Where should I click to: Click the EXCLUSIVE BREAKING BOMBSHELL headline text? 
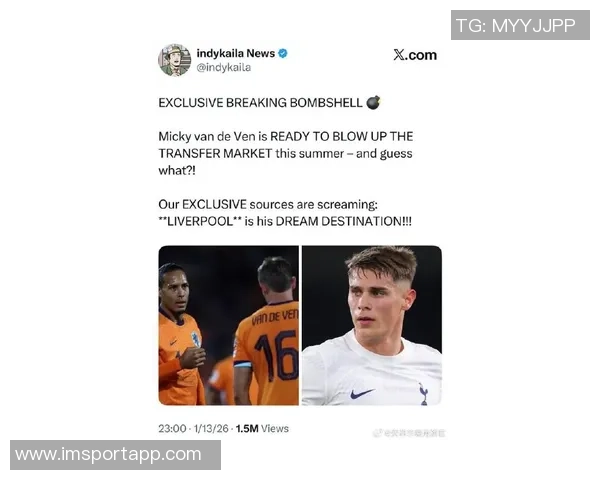260,103
